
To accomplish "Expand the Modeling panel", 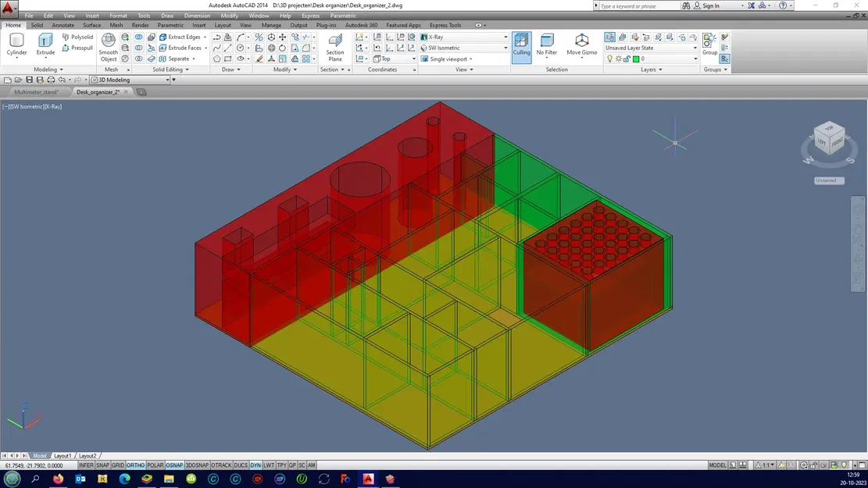I will coord(48,69).
